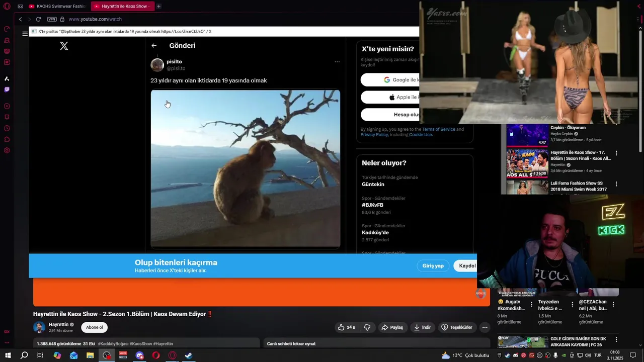Screen dimensions: 644x362
Task: Open Hayrettin channel avatar
Action: point(39,327)
